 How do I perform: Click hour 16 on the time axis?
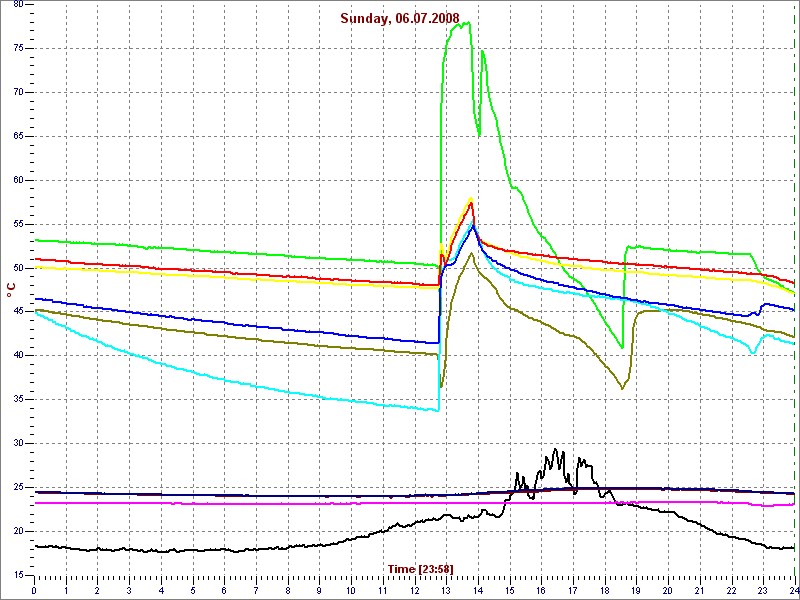pos(541,590)
